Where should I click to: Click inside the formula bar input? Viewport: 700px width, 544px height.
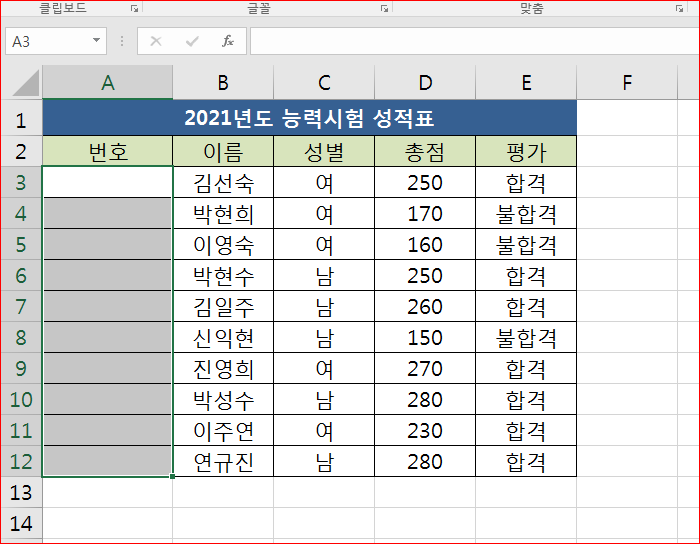[475, 41]
